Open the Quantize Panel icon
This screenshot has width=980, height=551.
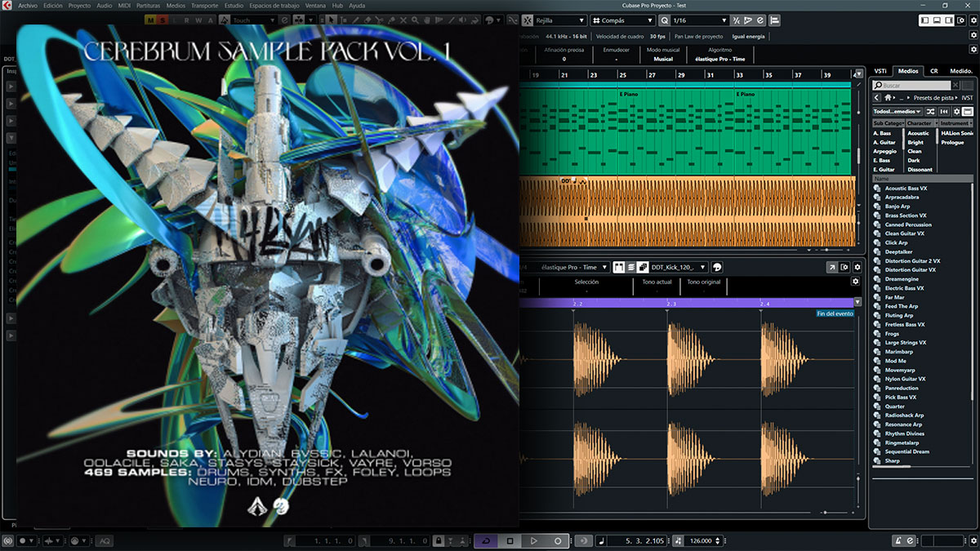pyautogui.click(x=759, y=20)
